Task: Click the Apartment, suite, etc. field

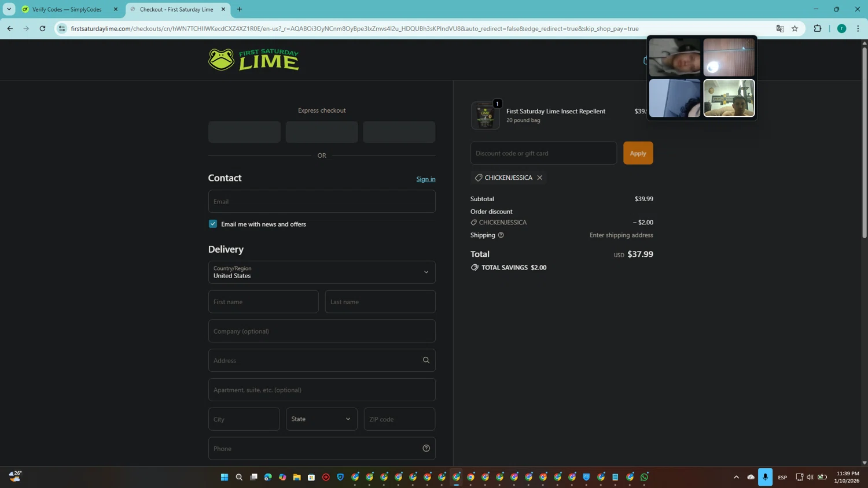Action: [322, 390]
